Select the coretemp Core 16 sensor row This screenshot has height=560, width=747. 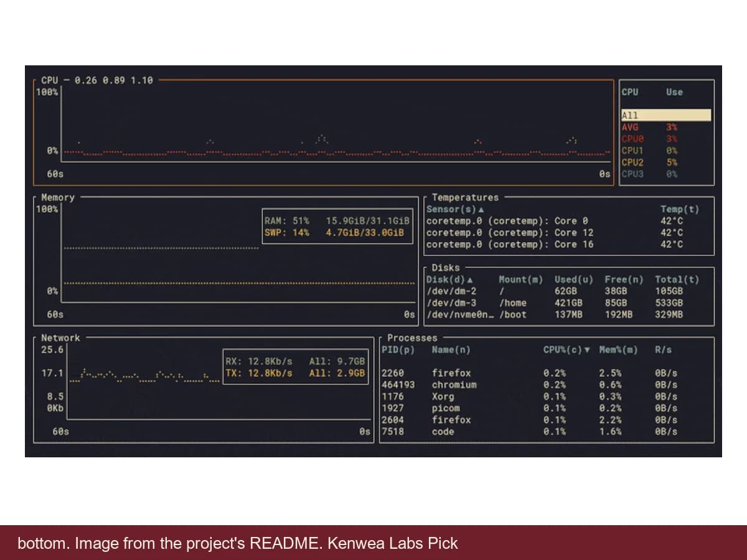point(569,245)
